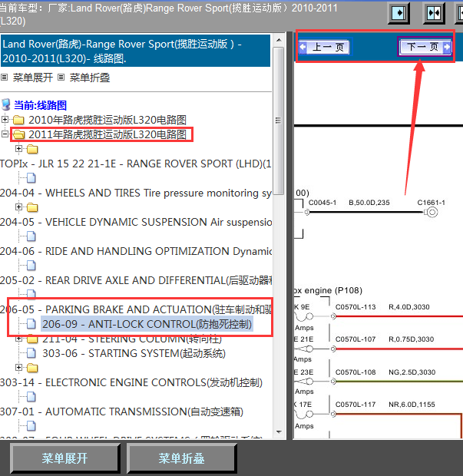The width and height of the screenshot is (463, 476).
Task: Click the tree panel scrollbar thumb
Action: pos(279,121)
